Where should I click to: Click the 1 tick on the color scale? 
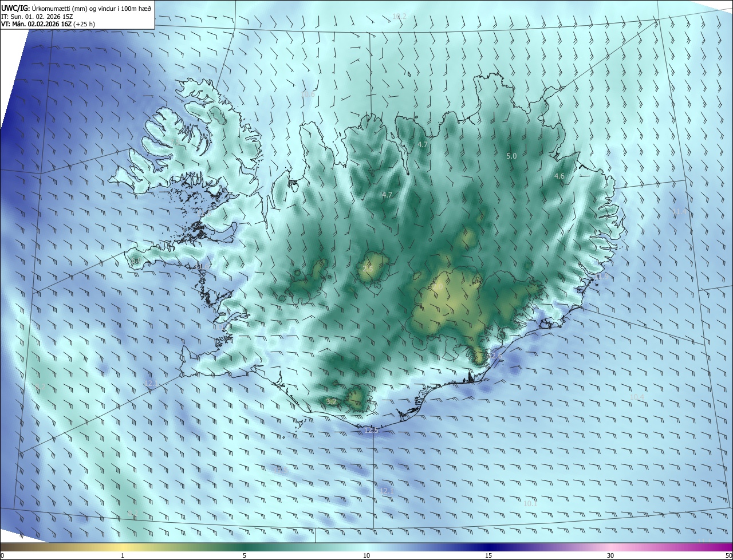(x=123, y=555)
